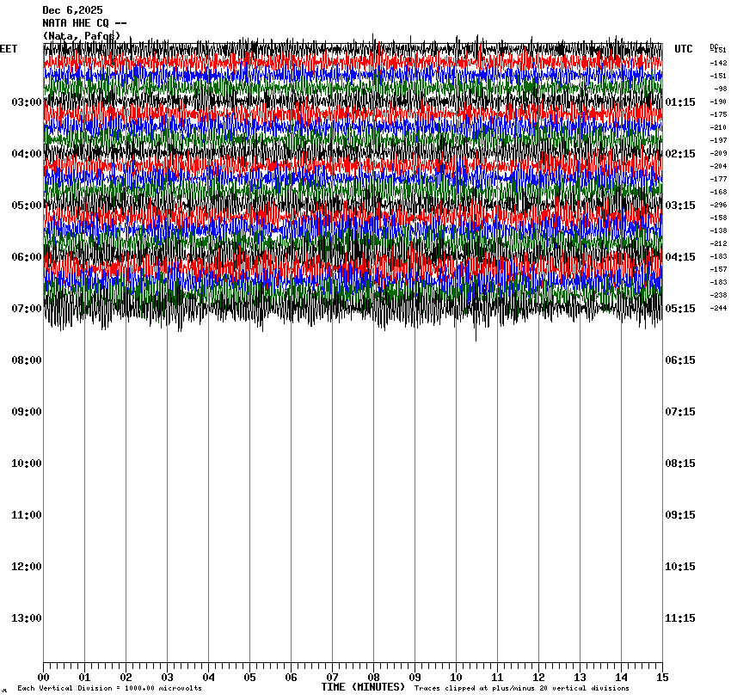Image resolution: width=731 pixels, height=700 pixels.
Task: Click the 03:00 EET time label
Action: [26, 102]
